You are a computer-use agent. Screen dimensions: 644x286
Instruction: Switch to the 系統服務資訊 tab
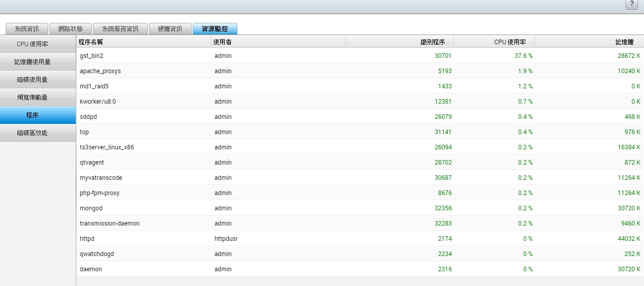click(120, 29)
